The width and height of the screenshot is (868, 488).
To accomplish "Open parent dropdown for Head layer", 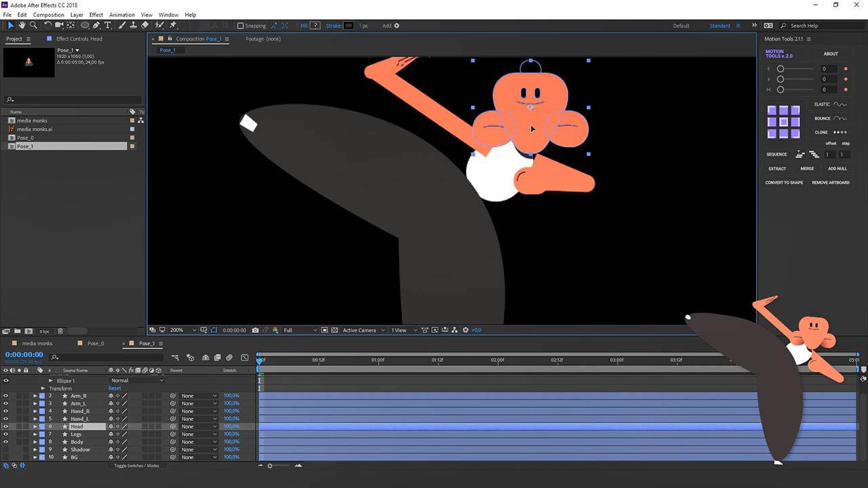I will click(198, 426).
